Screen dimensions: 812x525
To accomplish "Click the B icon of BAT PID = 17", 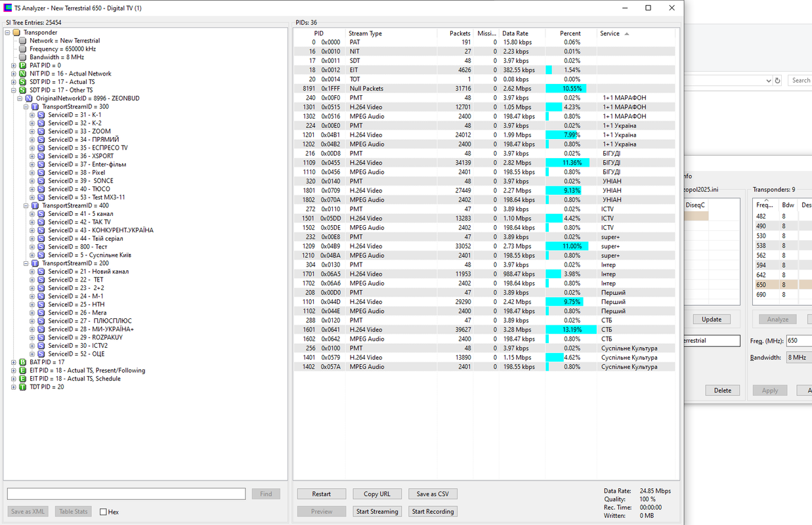I will 22,362.
